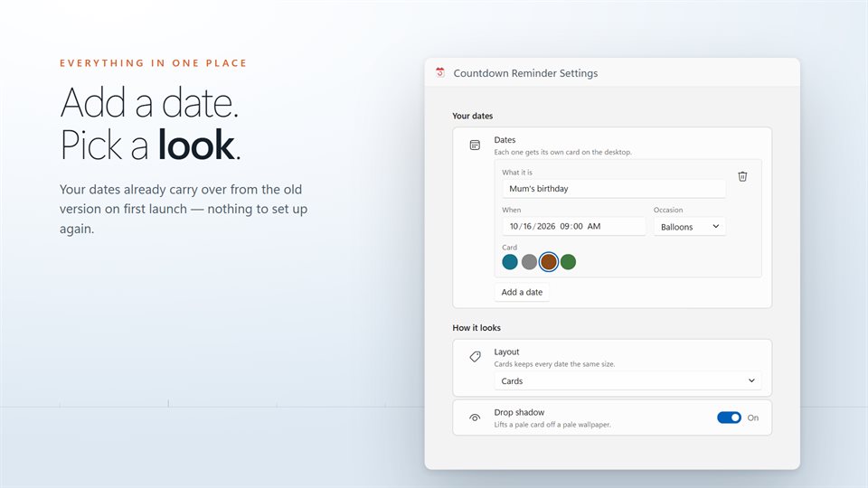868x488 pixels.
Task: Turn off the Drop shadow toggle
Action: tap(729, 418)
